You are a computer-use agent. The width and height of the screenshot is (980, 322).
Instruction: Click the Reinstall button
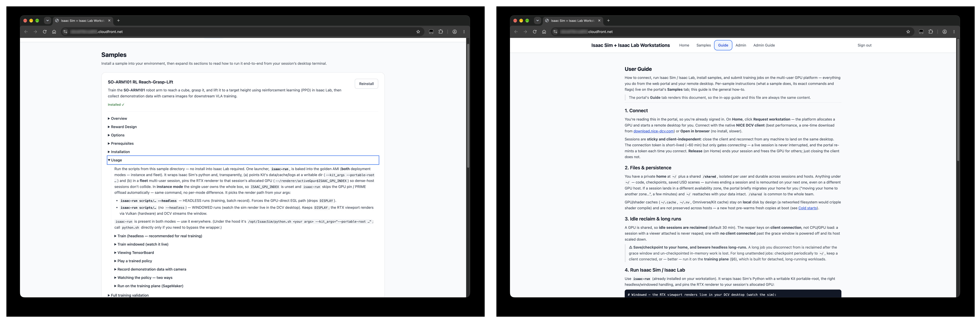[x=366, y=84]
